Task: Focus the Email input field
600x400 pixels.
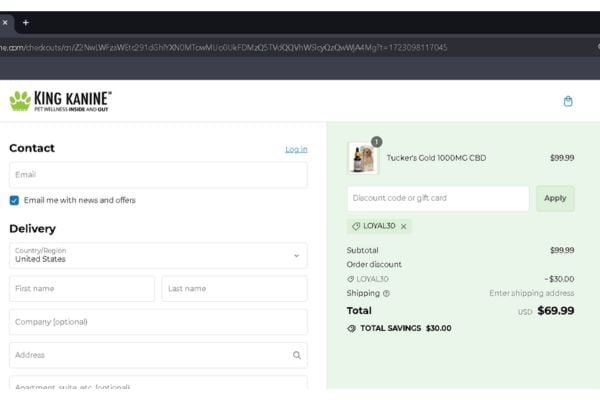Action: 158,175
